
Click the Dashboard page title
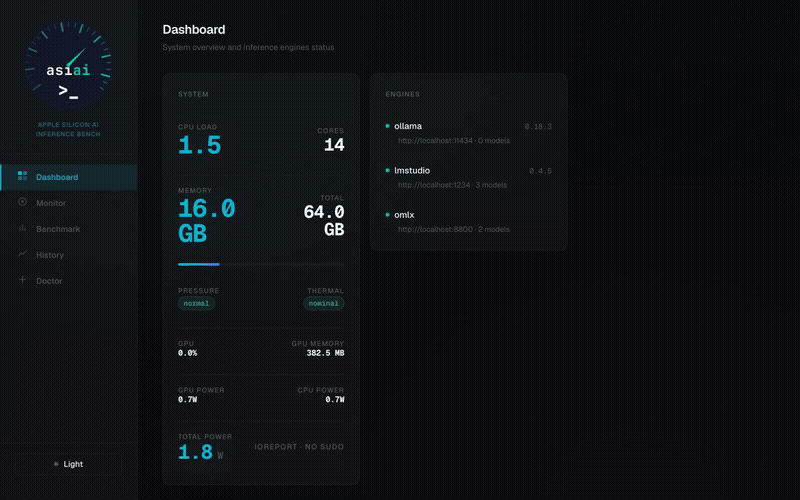coord(194,30)
